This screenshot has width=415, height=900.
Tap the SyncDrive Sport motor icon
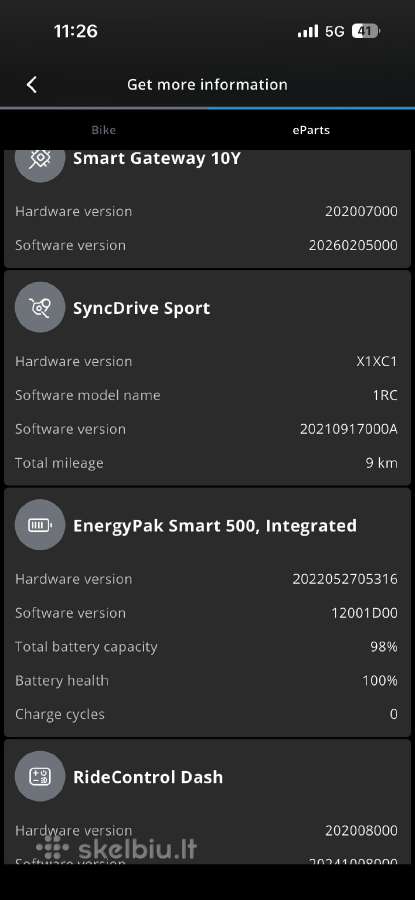40,308
